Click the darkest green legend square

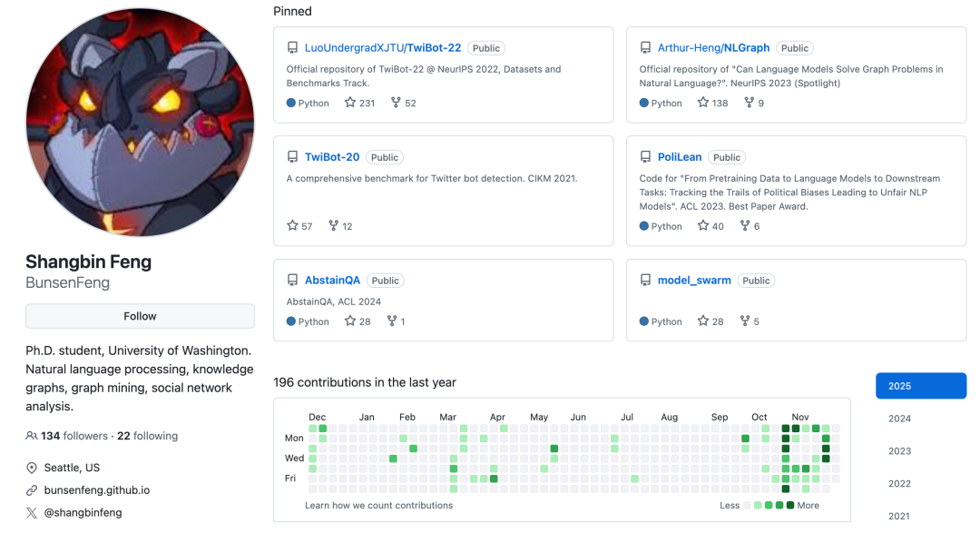[790, 505]
